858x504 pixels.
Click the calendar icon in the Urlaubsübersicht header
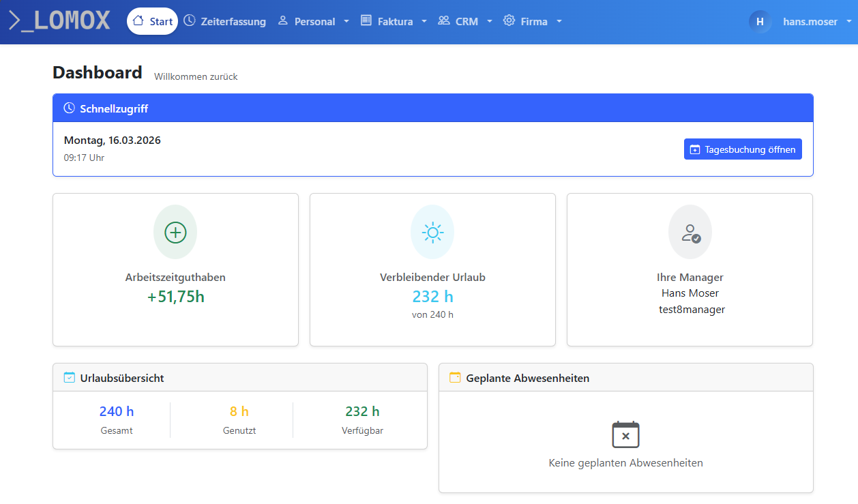coord(68,376)
